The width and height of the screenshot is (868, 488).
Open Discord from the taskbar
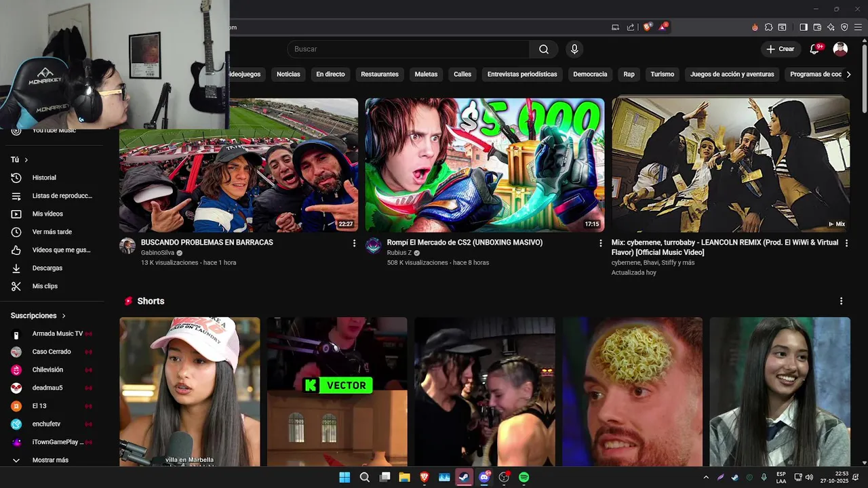(484, 477)
